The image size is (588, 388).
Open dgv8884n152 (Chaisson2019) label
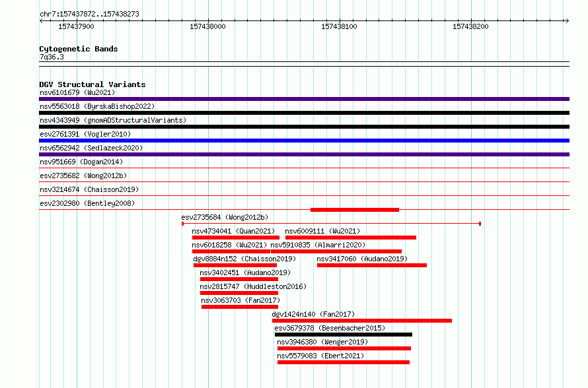(244, 259)
